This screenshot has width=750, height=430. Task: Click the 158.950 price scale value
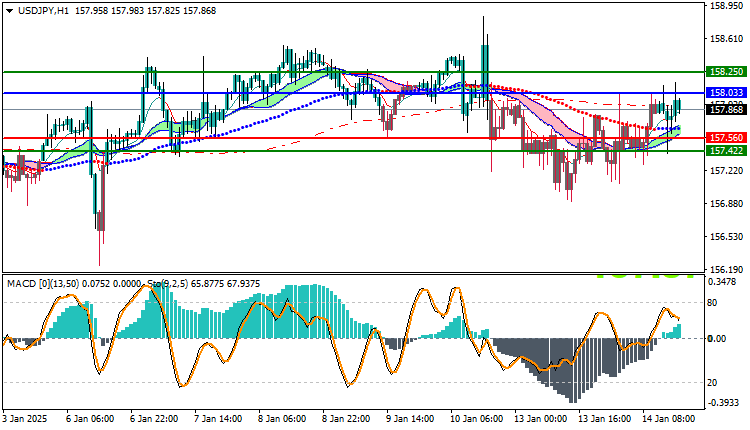(727, 6)
